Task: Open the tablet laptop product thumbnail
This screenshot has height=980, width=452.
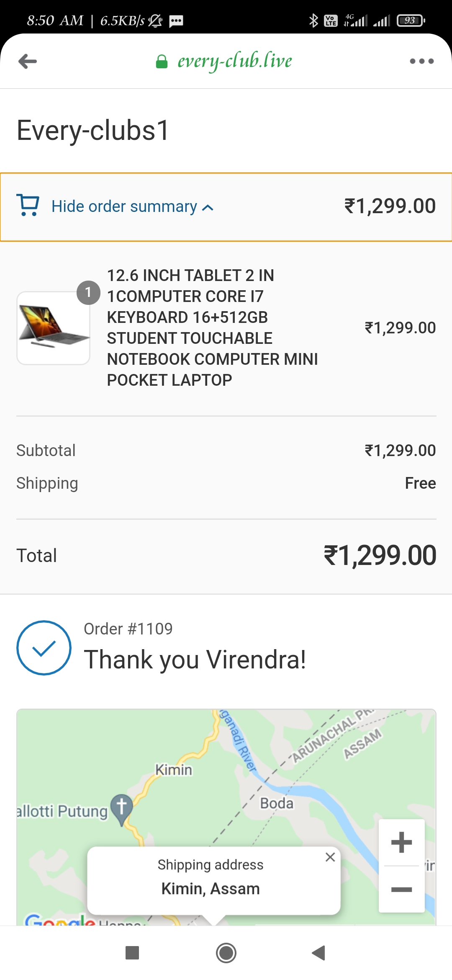Action: tap(53, 328)
